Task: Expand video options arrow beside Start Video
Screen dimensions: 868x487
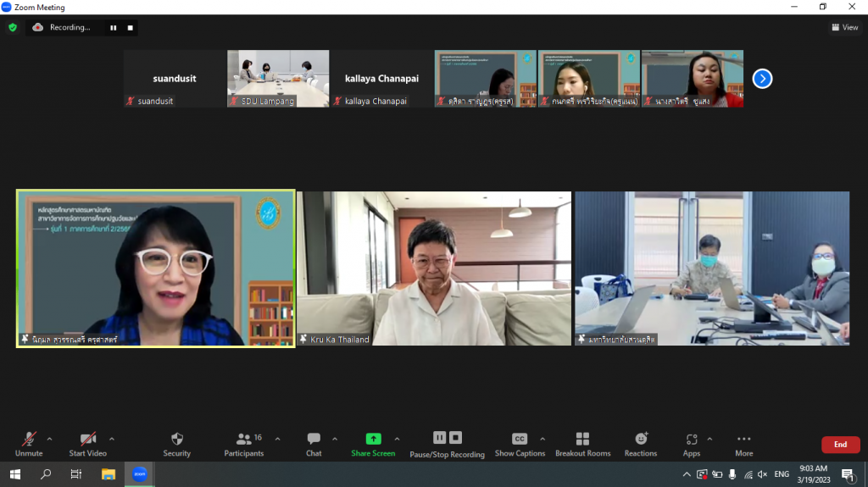Action: pos(112,439)
